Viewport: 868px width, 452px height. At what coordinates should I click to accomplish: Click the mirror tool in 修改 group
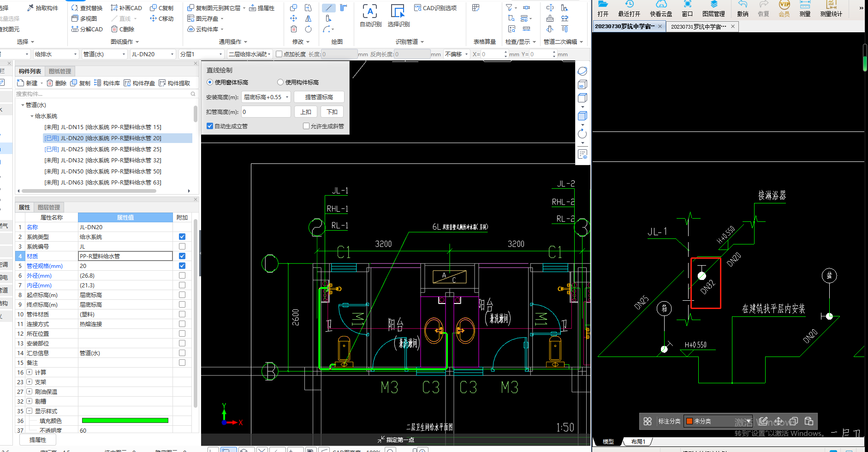308,18
